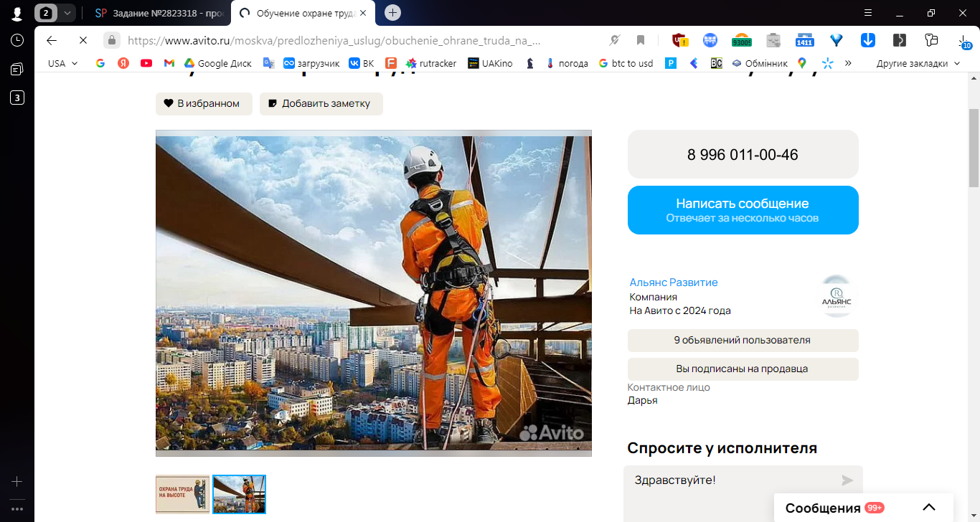Viewport: 980px width, 522px height.
Task: Click the Альянс company logo avatar
Action: (837, 296)
